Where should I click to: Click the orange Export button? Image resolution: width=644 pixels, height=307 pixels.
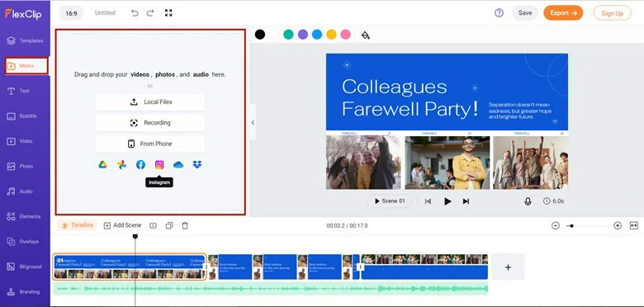point(563,12)
